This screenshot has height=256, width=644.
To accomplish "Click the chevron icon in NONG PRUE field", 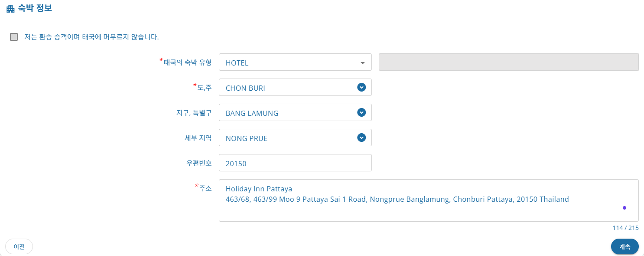I will (361, 138).
